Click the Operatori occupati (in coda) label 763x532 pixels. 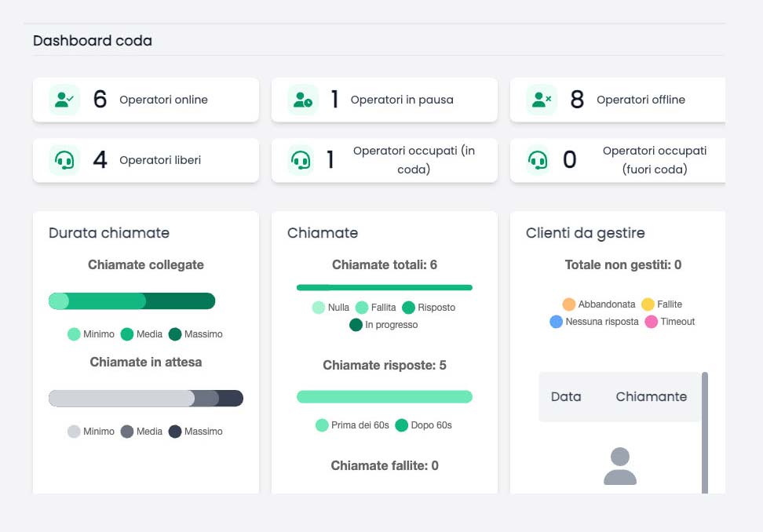pyautogui.click(x=414, y=160)
